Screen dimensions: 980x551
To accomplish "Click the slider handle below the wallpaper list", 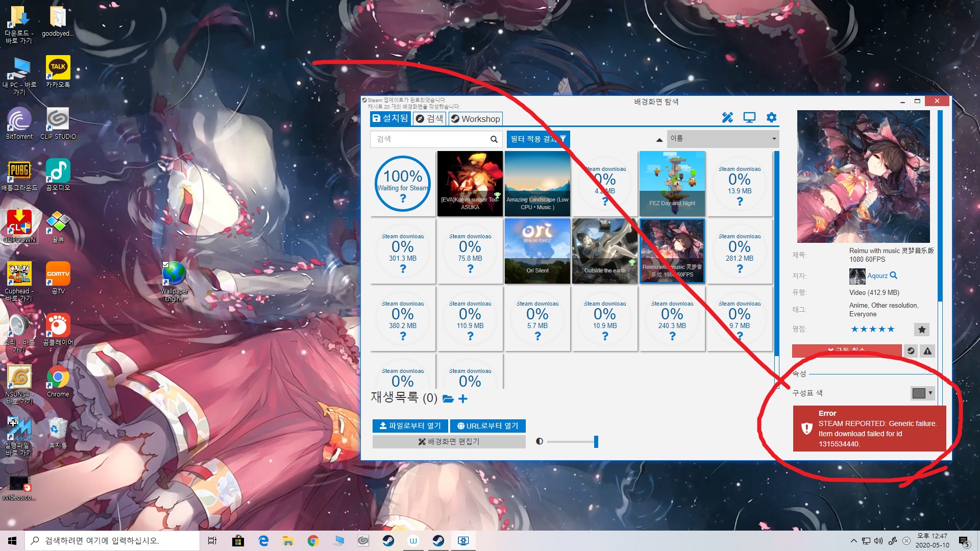I will (x=596, y=441).
